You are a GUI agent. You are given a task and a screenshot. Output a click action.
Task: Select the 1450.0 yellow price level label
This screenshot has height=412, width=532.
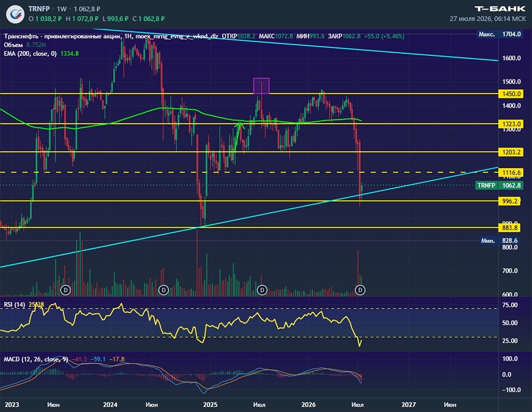pos(511,94)
